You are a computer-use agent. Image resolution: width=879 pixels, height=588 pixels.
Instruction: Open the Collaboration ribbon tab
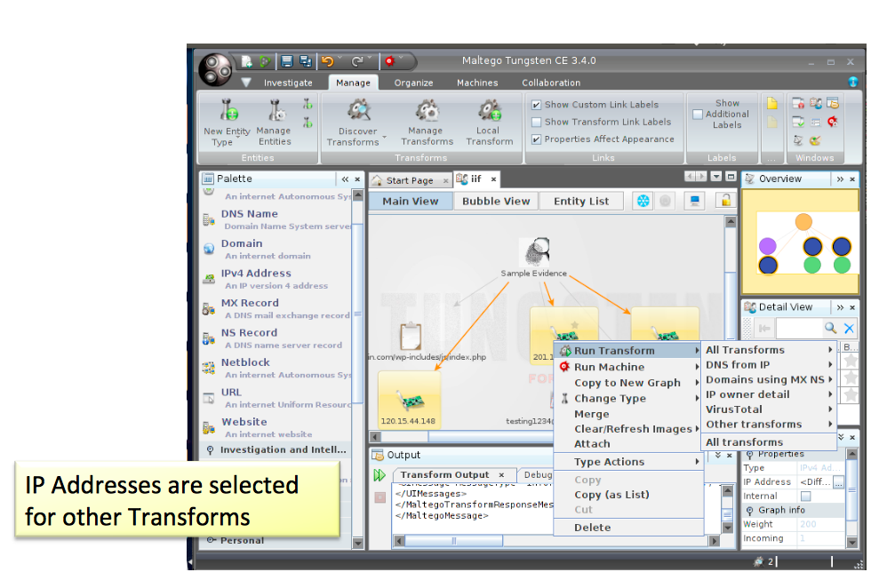[551, 83]
